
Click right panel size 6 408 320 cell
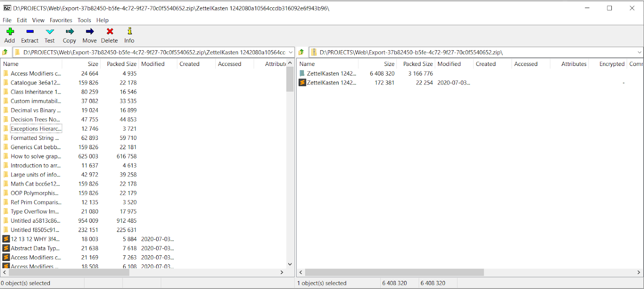(x=382, y=74)
